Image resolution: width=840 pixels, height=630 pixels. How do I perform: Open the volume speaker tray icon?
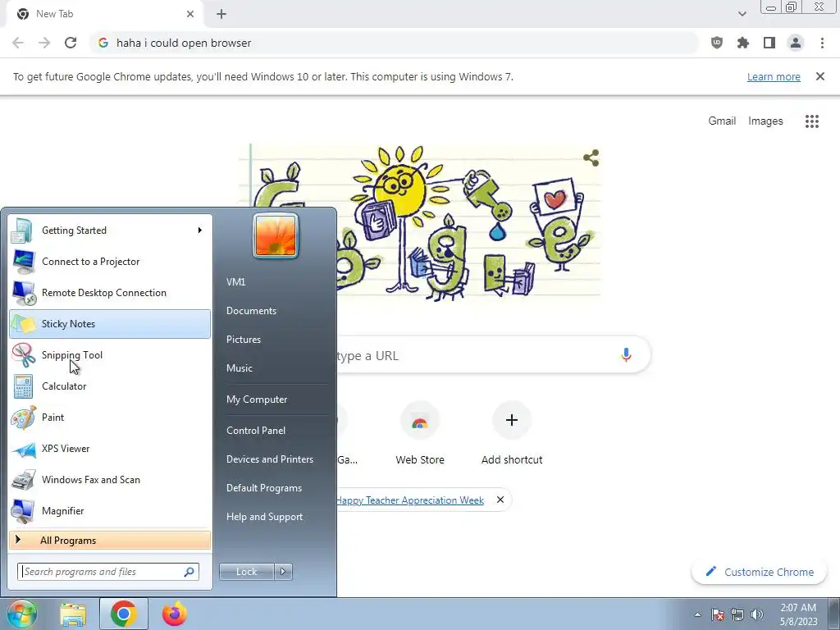pyautogui.click(x=757, y=614)
